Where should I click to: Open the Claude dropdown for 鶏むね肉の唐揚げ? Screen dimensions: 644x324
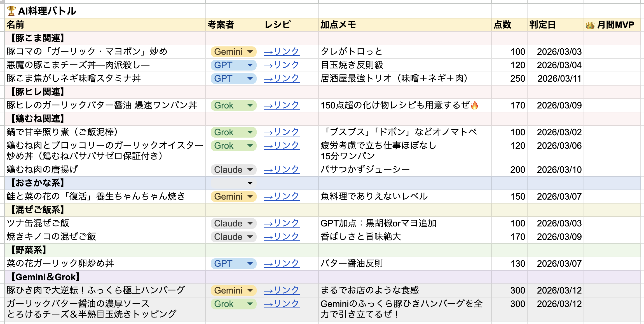tap(233, 169)
